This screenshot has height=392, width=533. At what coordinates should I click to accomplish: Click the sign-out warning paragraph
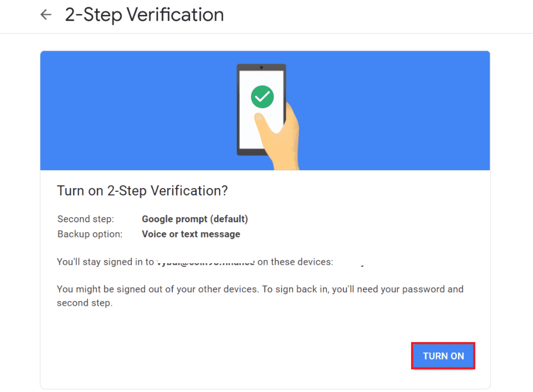260,295
